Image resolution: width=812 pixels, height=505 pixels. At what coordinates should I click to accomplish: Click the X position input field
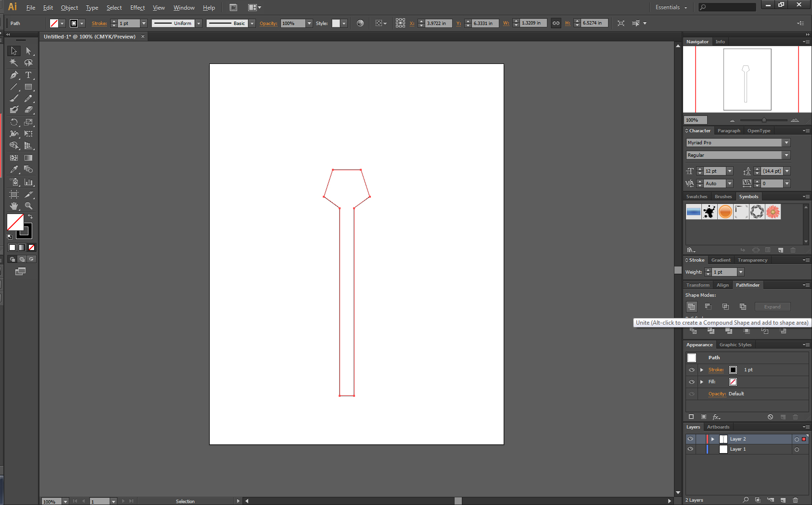[x=438, y=23]
